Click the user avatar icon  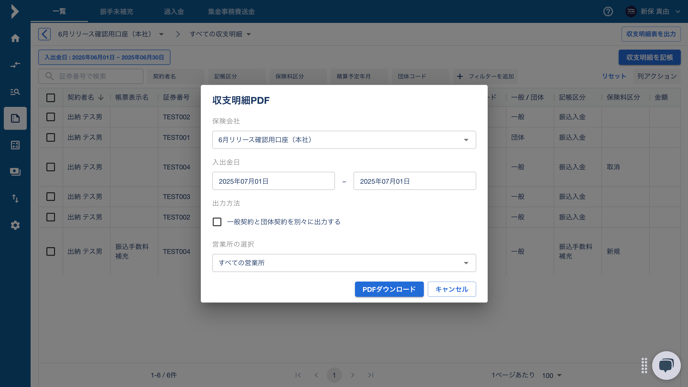click(631, 11)
